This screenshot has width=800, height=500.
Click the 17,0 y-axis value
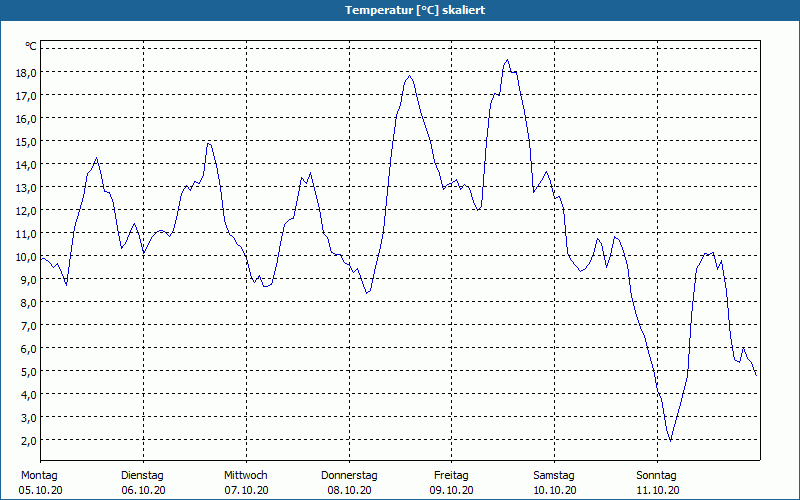[x=27, y=96]
